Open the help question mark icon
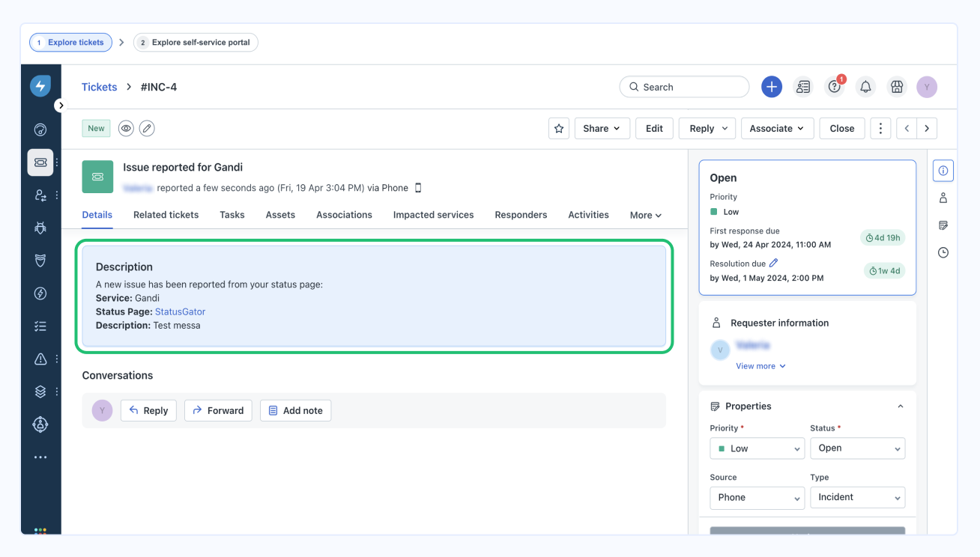Viewport: 980px width, 557px height. (834, 88)
